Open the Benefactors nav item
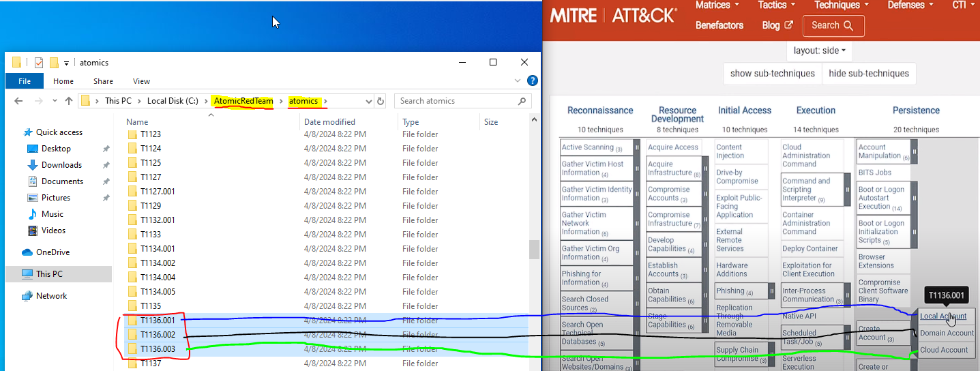 719,25
